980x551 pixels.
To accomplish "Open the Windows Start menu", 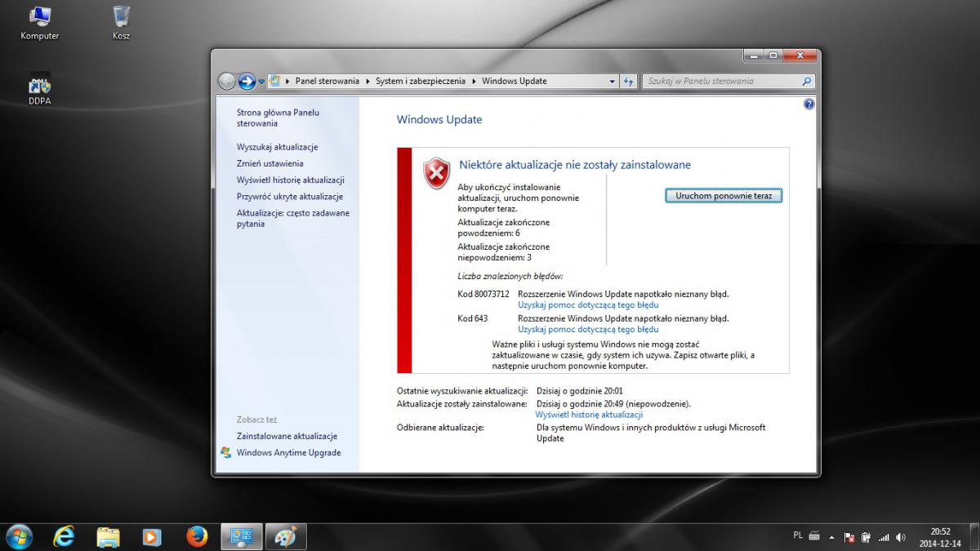I will pos(18,536).
